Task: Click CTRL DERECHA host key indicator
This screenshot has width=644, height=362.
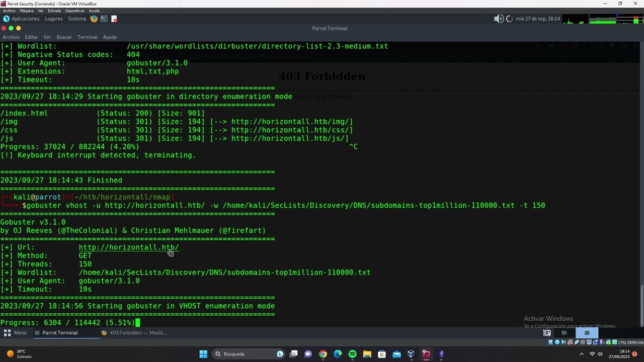Action: point(630,342)
